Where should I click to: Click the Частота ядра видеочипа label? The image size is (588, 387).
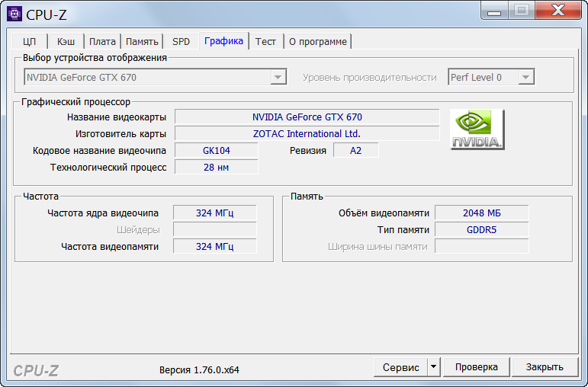pos(103,213)
